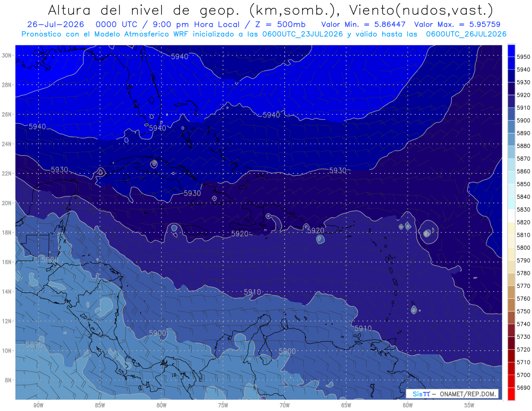Select the 5700 color scale label
Screen dimensions: 532x411
coord(523,375)
